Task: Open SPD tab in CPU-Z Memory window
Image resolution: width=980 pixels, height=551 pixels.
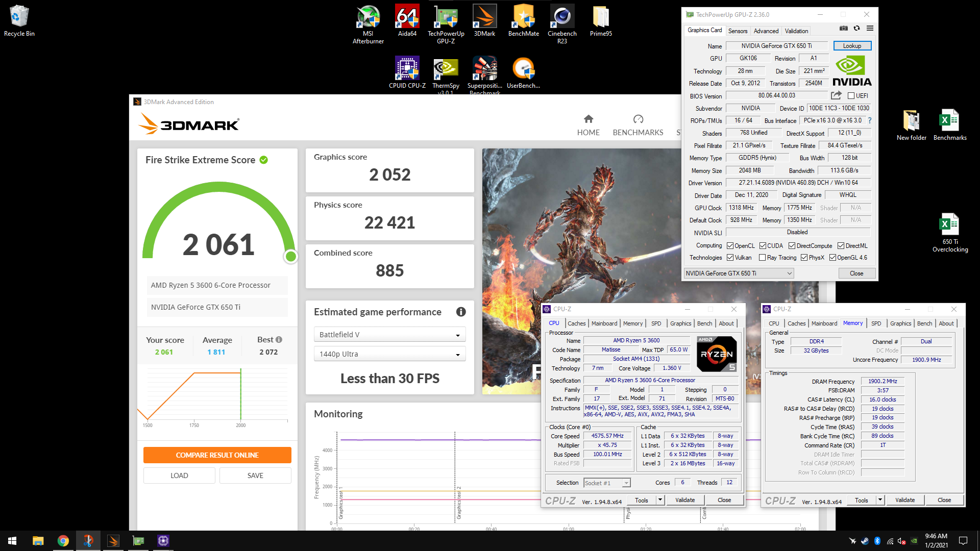Action: [876, 323]
